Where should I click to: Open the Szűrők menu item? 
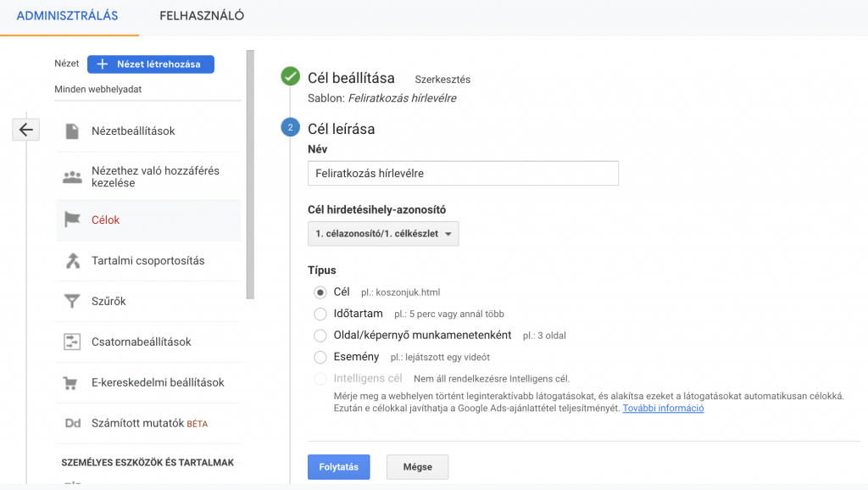point(148,301)
